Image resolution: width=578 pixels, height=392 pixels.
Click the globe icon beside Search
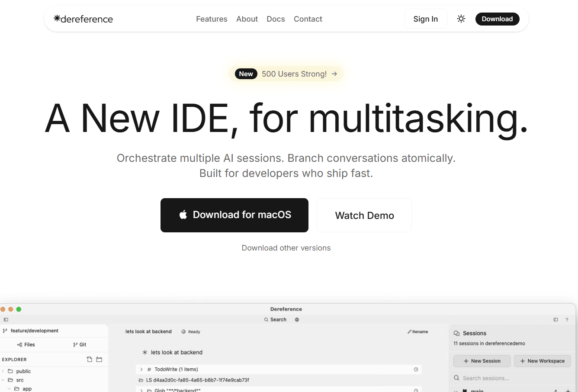(x=297, y=320)
